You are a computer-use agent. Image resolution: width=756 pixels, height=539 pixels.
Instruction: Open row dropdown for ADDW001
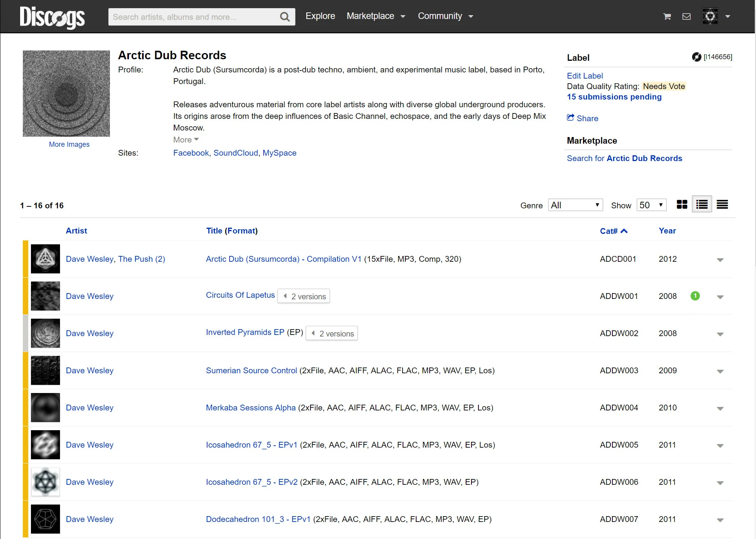coord(720,297)
